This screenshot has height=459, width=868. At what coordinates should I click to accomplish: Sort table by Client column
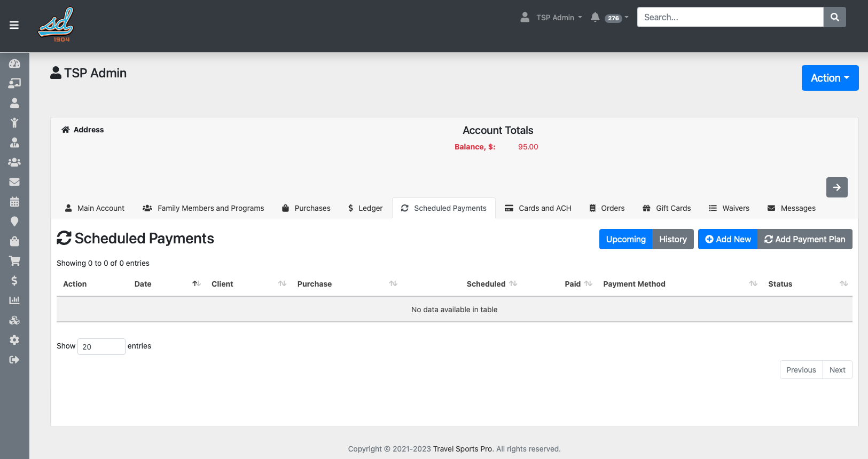point(248,284)
